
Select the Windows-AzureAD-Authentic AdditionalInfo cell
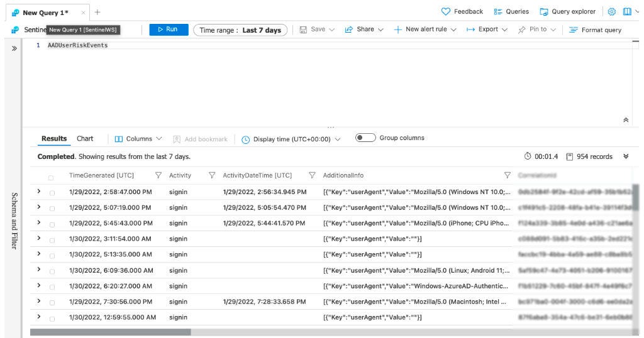point(416,286)
